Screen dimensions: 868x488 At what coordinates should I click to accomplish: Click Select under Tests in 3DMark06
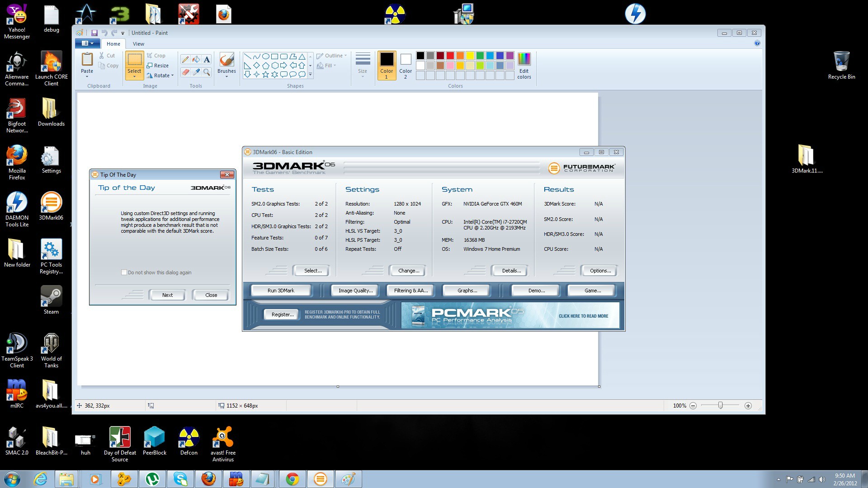(312, 271)
